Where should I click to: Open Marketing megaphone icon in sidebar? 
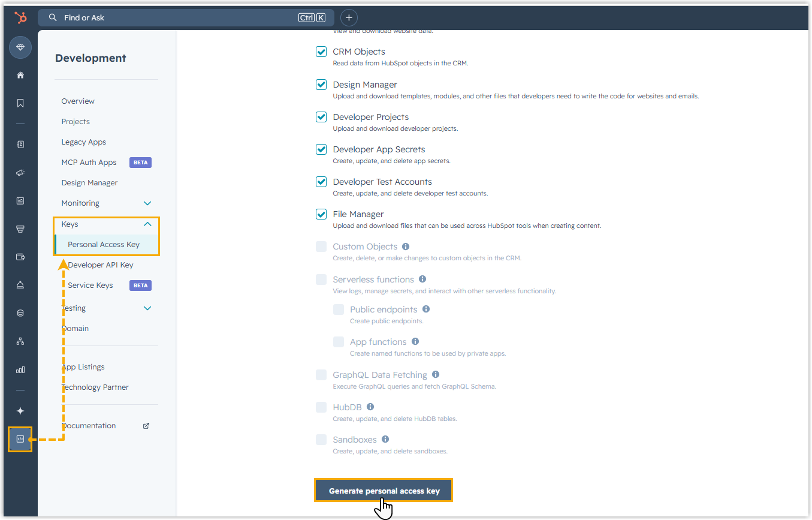pyautogui.click(x=20, y=173)
